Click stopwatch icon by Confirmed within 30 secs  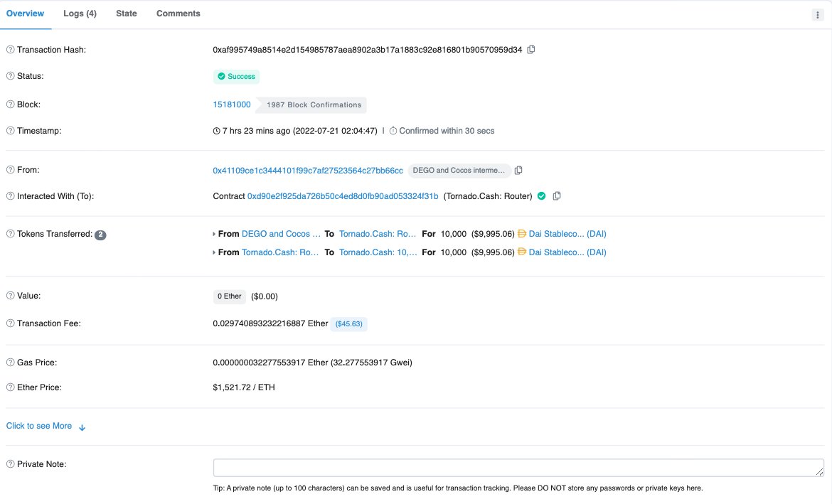point(393,131)
